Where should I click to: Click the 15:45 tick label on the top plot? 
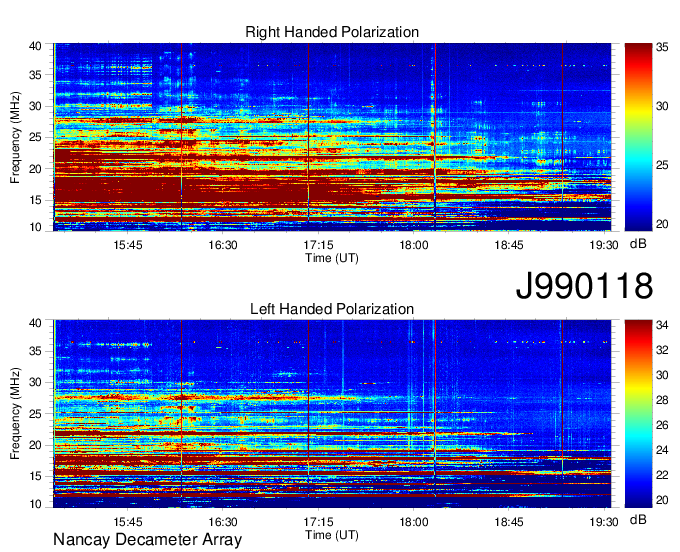tap(128, 245)
